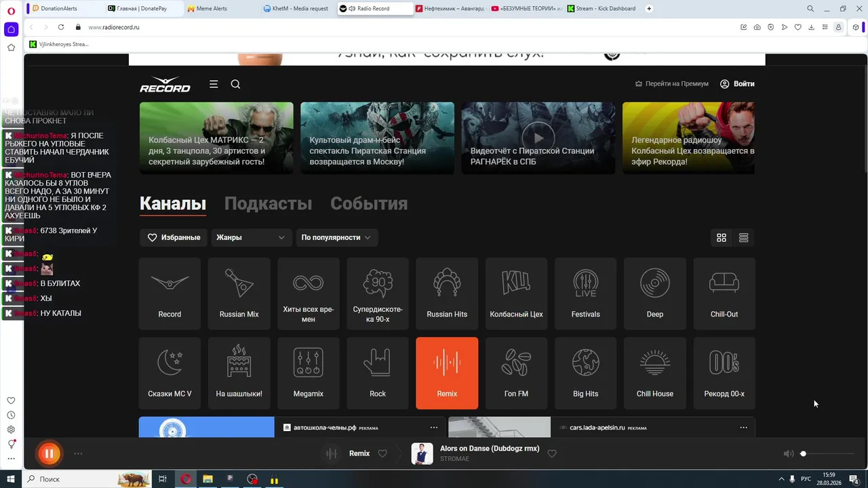Mute the player volume speaker icon

(788, 453)
